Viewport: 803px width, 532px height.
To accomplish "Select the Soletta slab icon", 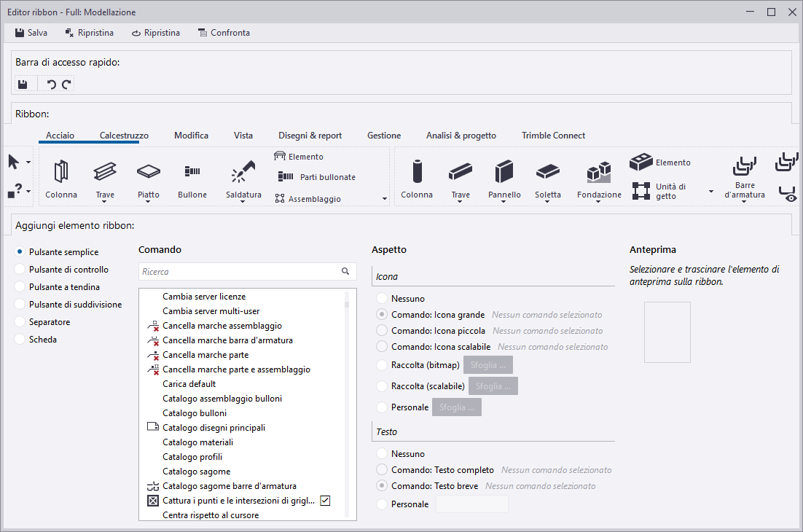I will (548, 172).
